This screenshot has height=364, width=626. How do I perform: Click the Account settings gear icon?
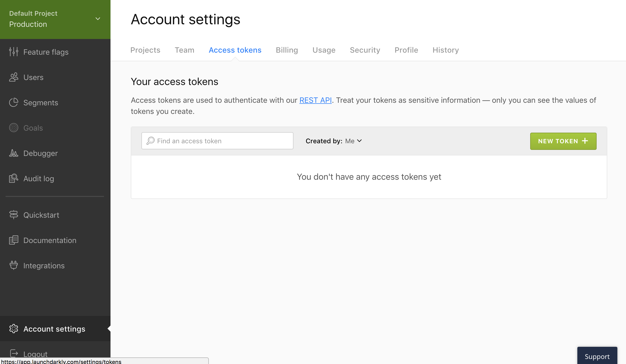click(x=14, y=329)
